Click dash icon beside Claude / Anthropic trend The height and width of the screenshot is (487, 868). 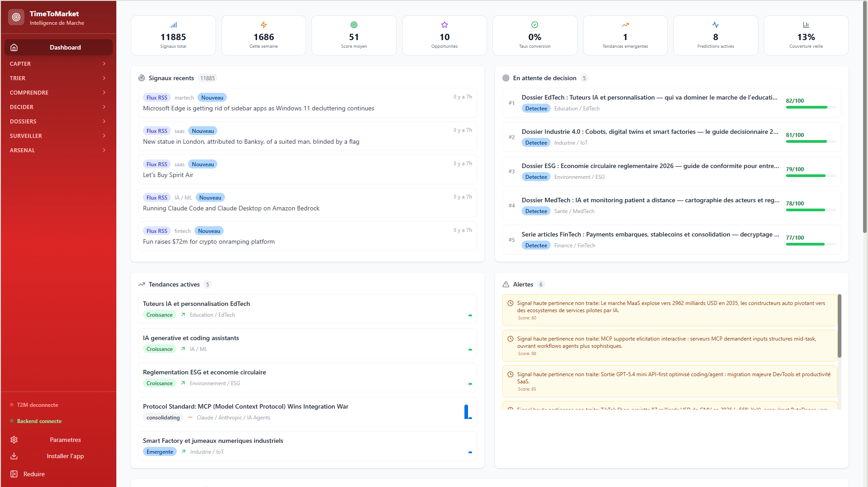click(190, 418)
